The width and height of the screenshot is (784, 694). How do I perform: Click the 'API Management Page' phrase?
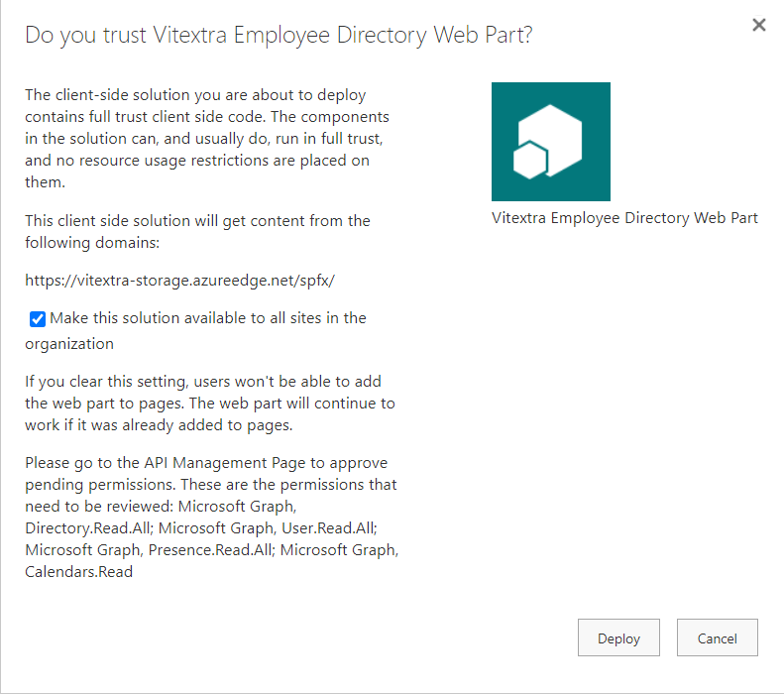point(224,463)
